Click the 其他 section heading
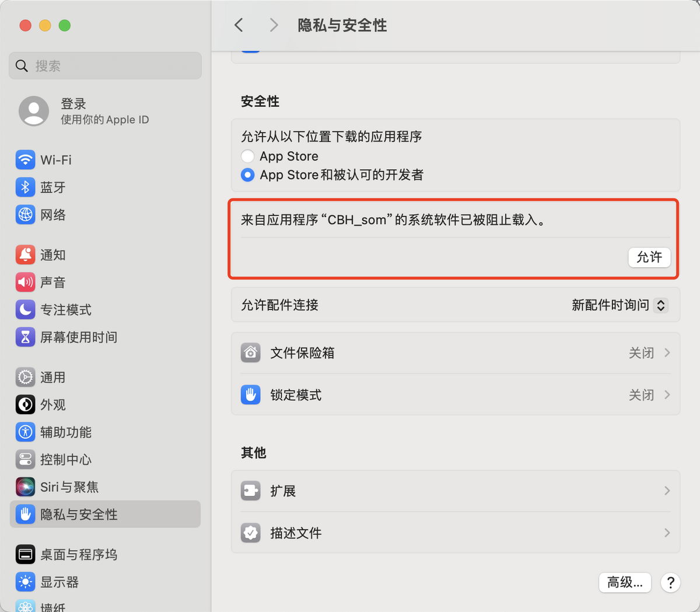Viewport: 700px width, 612px height. pos(254,453)
